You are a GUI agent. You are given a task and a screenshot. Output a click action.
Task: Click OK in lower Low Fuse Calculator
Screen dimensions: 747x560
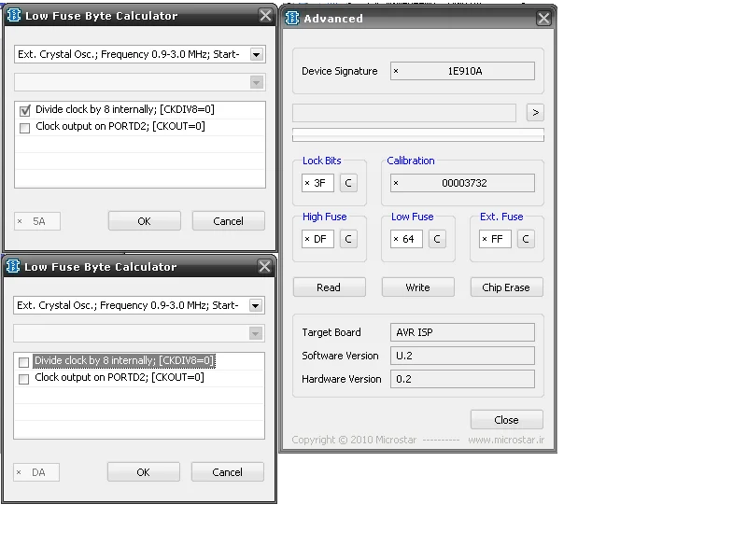point(144,472)
